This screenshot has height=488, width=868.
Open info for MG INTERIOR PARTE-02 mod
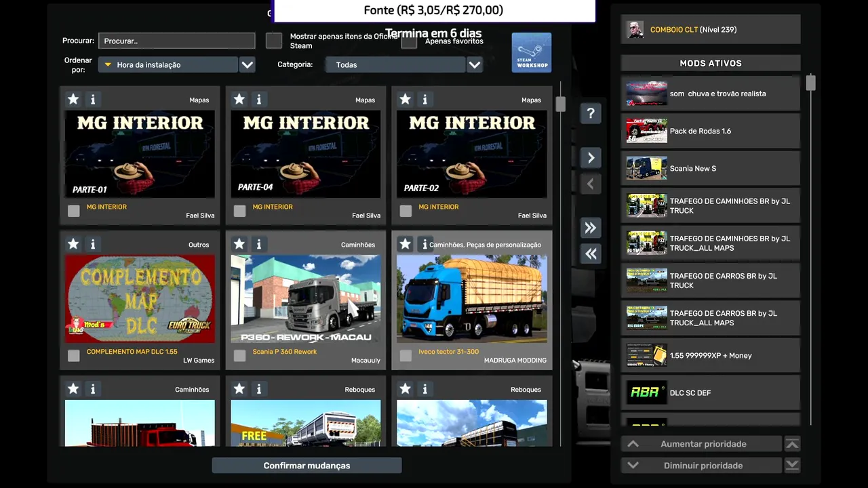click(x=425, y=100)
